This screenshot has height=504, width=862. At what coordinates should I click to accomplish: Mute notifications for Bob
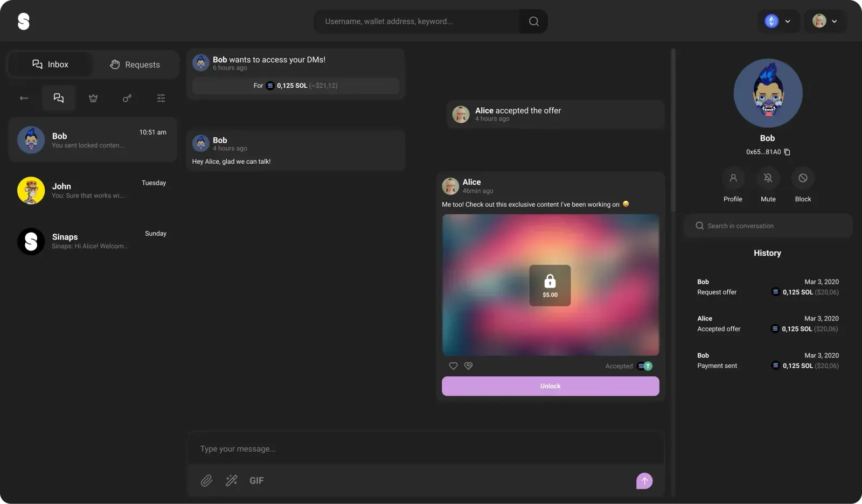tap(767, 185)
